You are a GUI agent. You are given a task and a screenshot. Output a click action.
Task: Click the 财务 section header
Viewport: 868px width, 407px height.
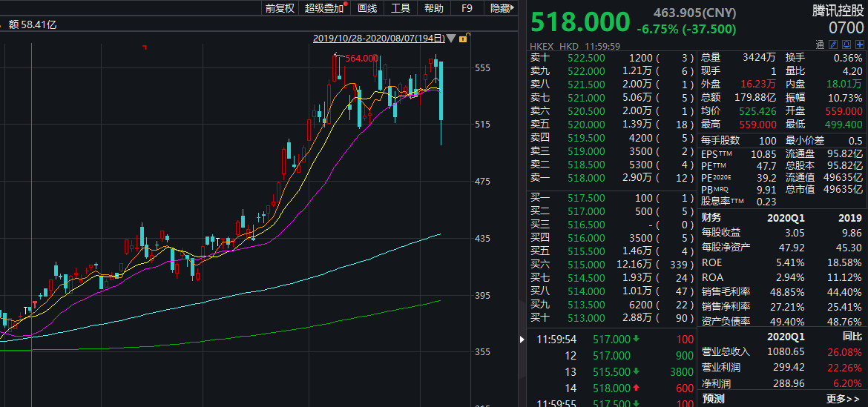[x=711, y=217]
